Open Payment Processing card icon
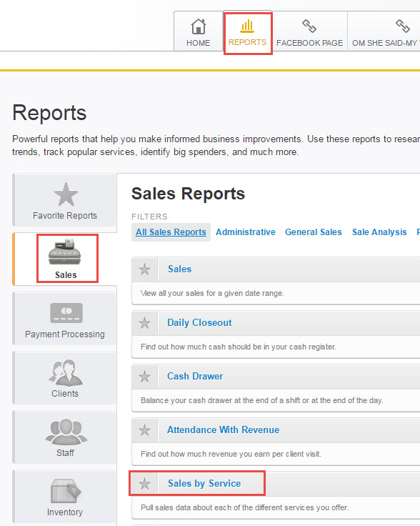The height and width of the screenshot is (526, 420). pyautogui.click(x=66, y=313)
